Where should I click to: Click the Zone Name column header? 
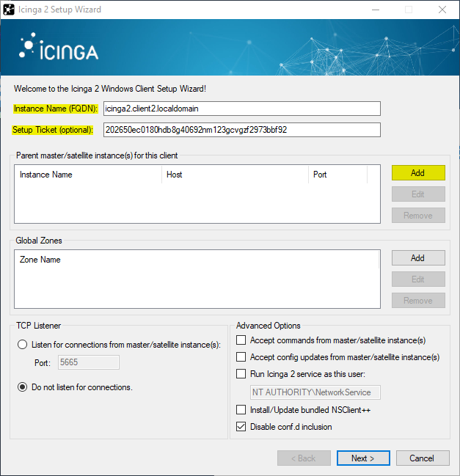point(40,260)
